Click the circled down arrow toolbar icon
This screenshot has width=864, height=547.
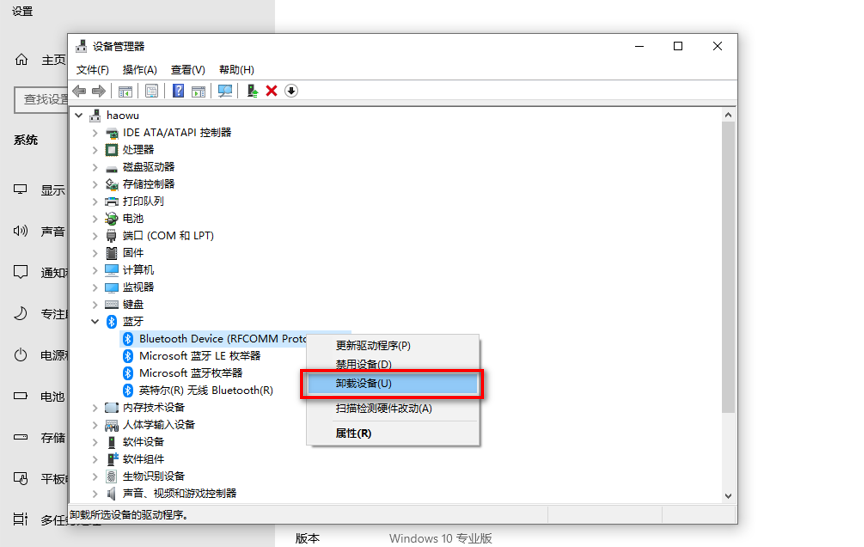point(291,91)
